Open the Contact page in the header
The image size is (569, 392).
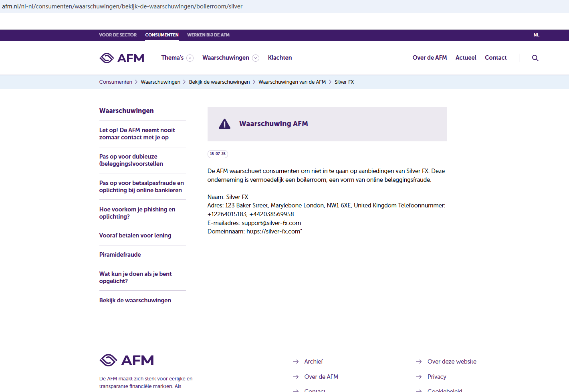[496, 58]
